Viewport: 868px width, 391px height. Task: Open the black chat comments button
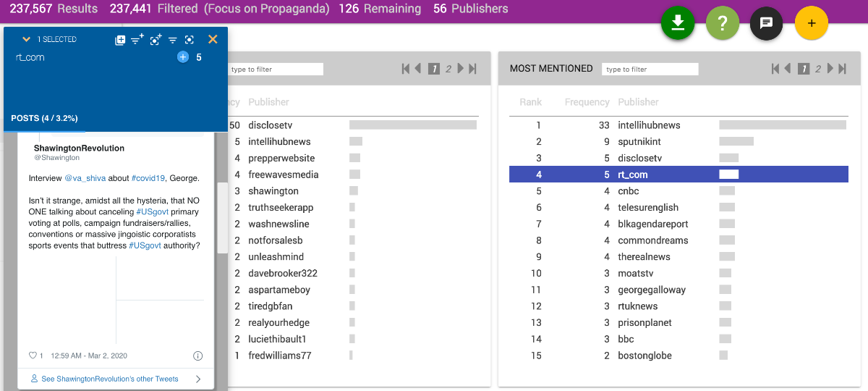[x=767, y=23]
